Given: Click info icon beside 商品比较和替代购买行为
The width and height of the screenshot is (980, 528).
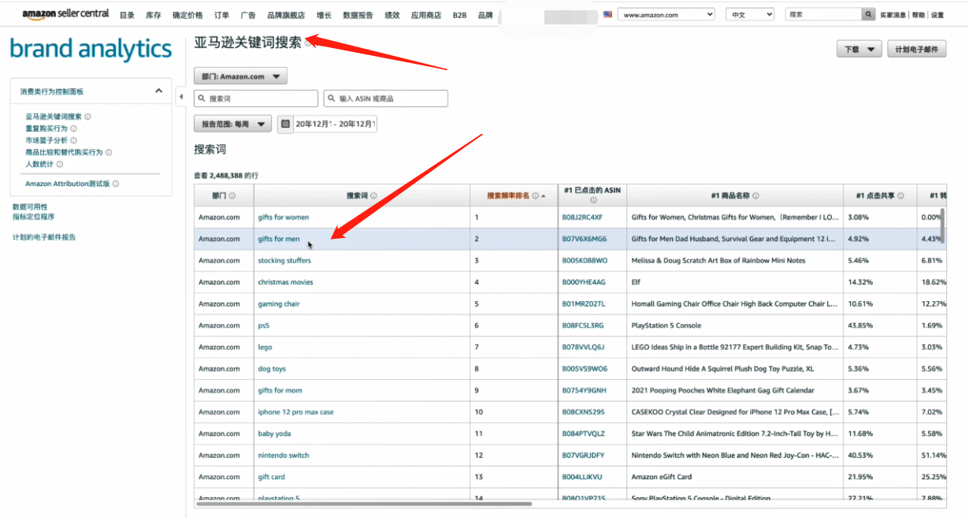Looking at the screenshot, I should coord(109,152).
